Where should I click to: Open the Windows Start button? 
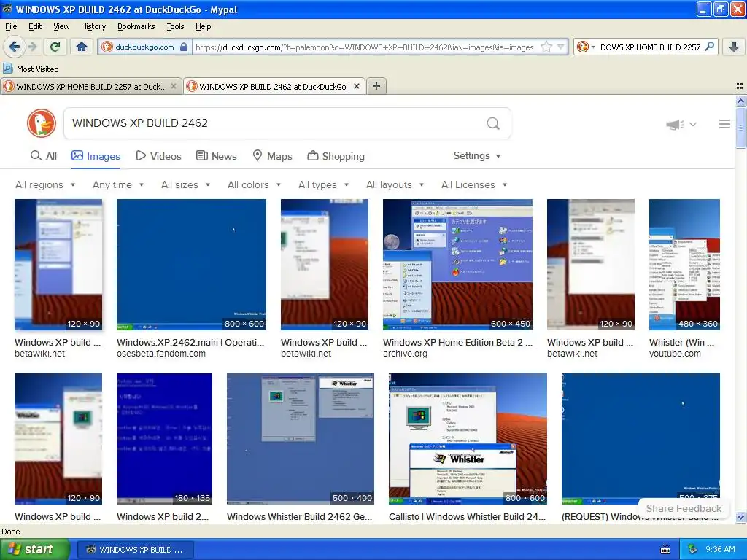35,549
